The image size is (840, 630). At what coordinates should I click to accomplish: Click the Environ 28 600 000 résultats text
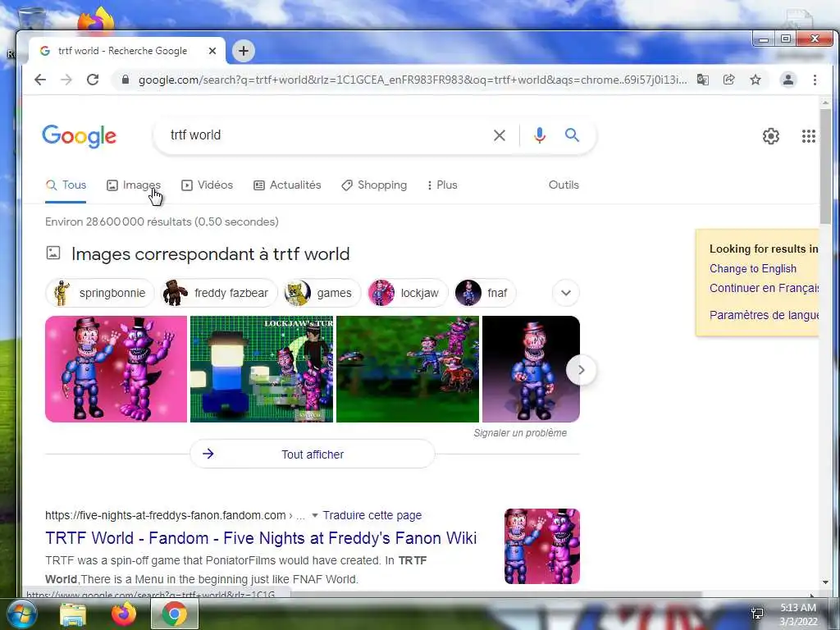[162, 221]
